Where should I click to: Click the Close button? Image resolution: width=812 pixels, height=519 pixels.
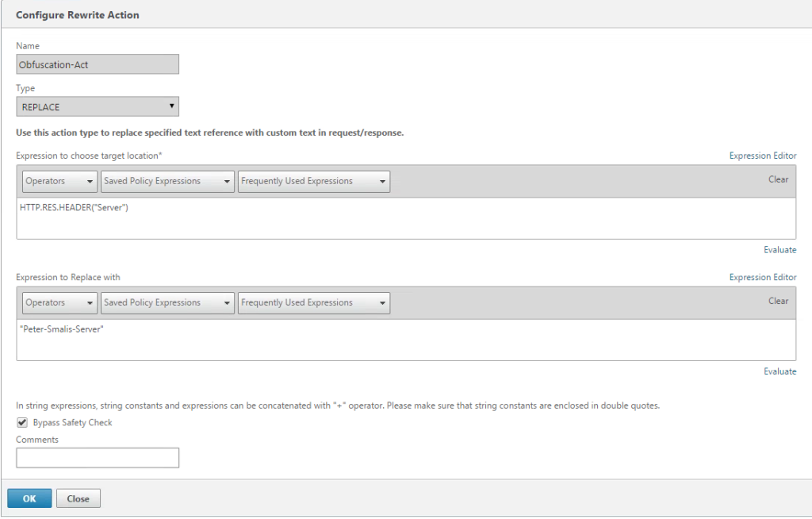[79, 498]
